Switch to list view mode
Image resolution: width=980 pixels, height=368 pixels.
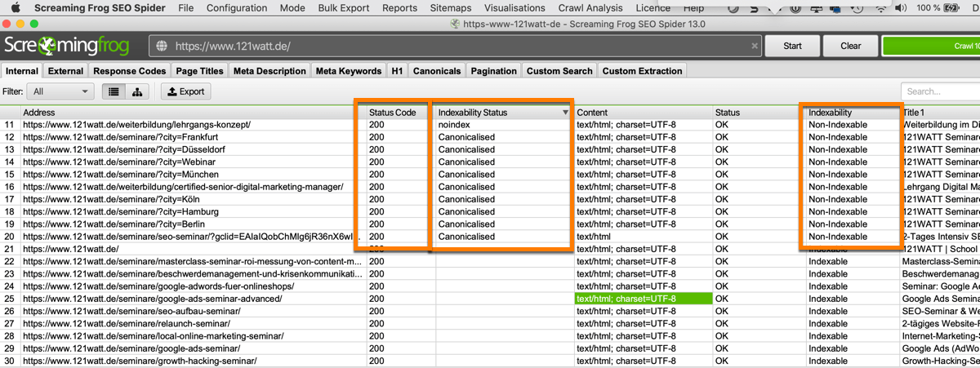pyautogui.click(x=114, y=92)
